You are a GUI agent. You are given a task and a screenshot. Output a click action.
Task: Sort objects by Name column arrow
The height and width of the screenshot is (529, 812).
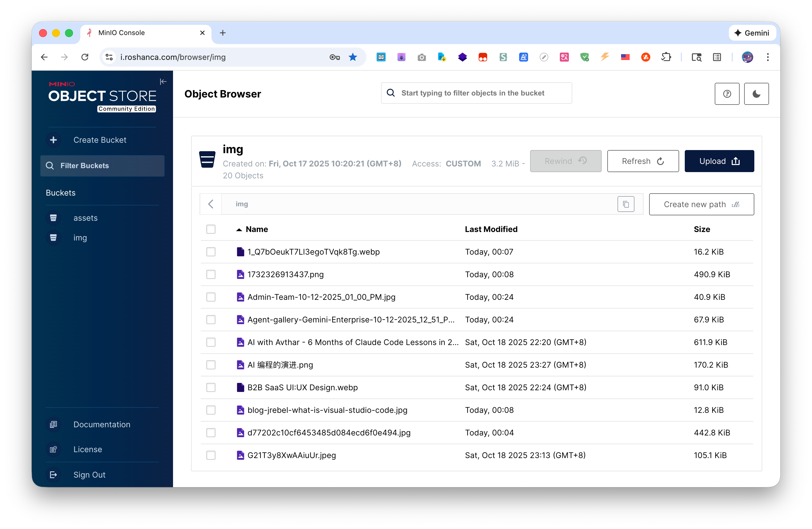[x=239, y=229]
